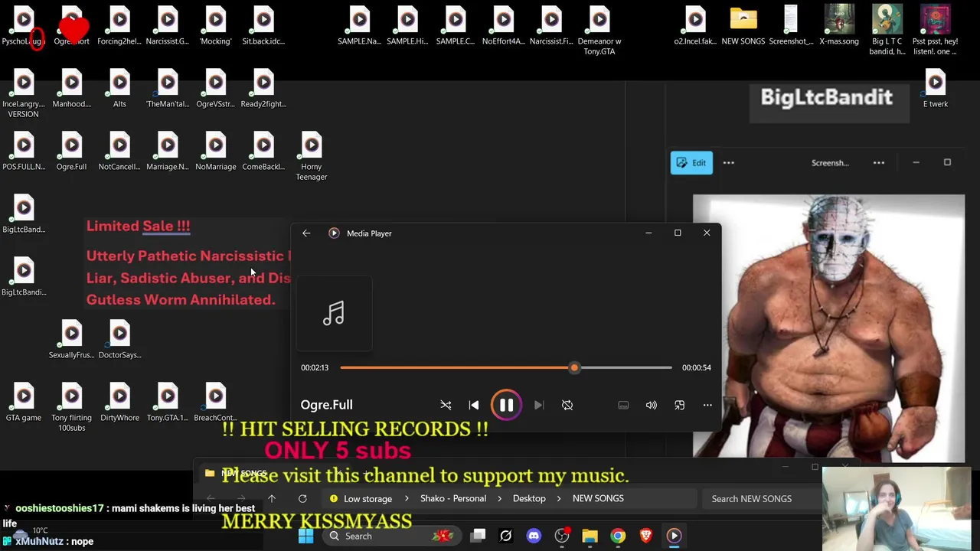Viewport: 980px width, 551px height.
Task: Open the NEW SONGS desktop folder
Action: coord(743,25)
